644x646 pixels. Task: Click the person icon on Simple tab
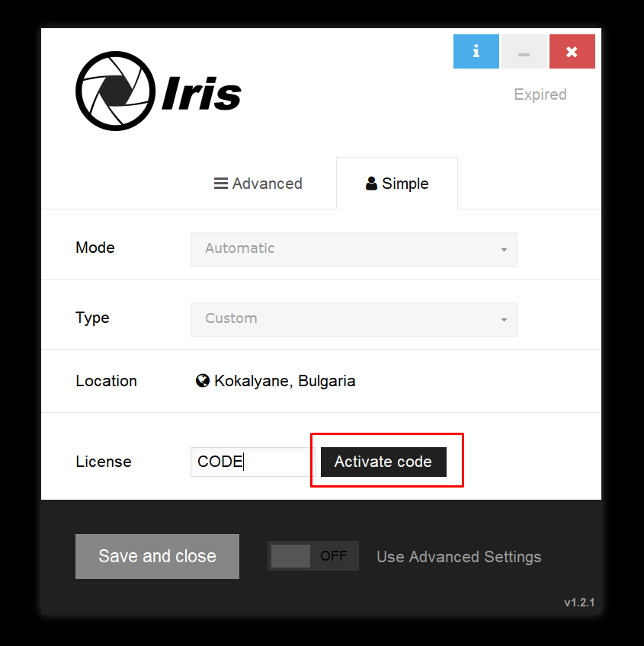[372, 184]
